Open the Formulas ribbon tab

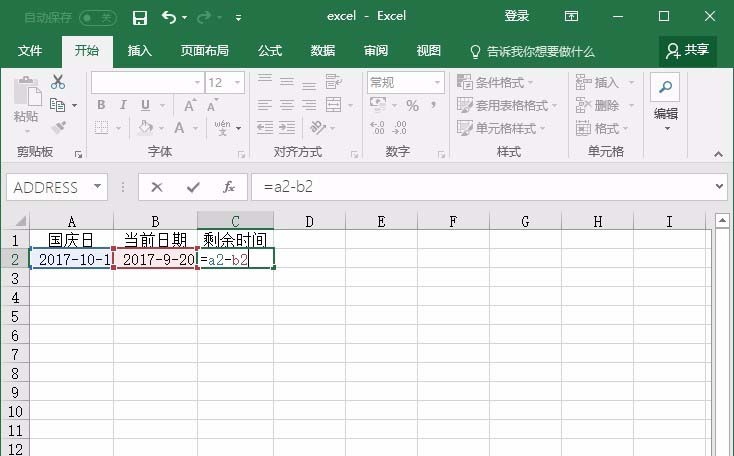270,51
